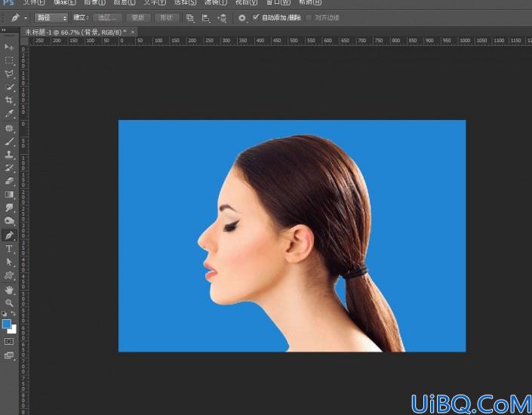
Task: Select the Pen tool in toolbox
Action: [9, 235]
